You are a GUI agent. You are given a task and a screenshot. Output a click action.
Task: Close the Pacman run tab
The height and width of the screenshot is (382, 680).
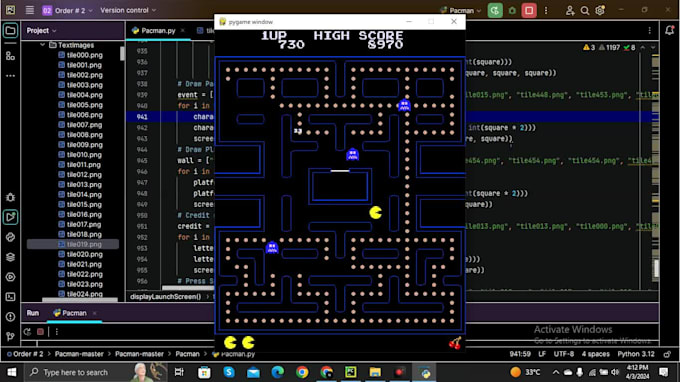[95, 313]
